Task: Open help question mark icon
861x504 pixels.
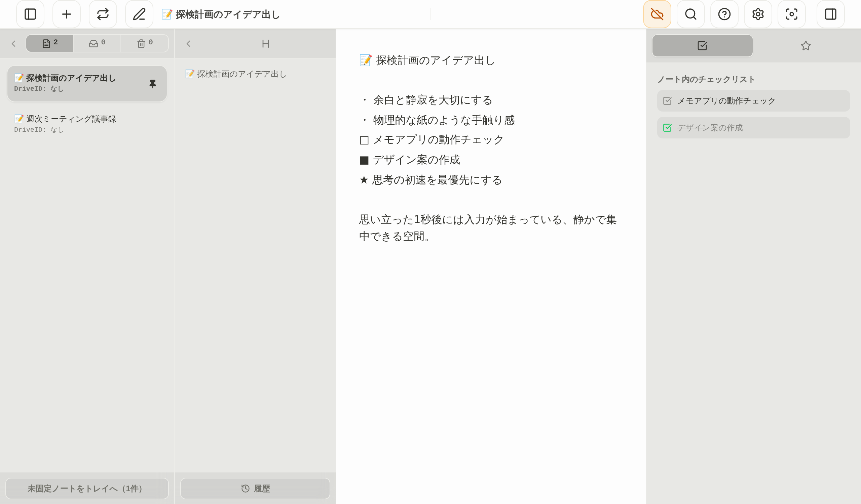Action: [724, 14]
